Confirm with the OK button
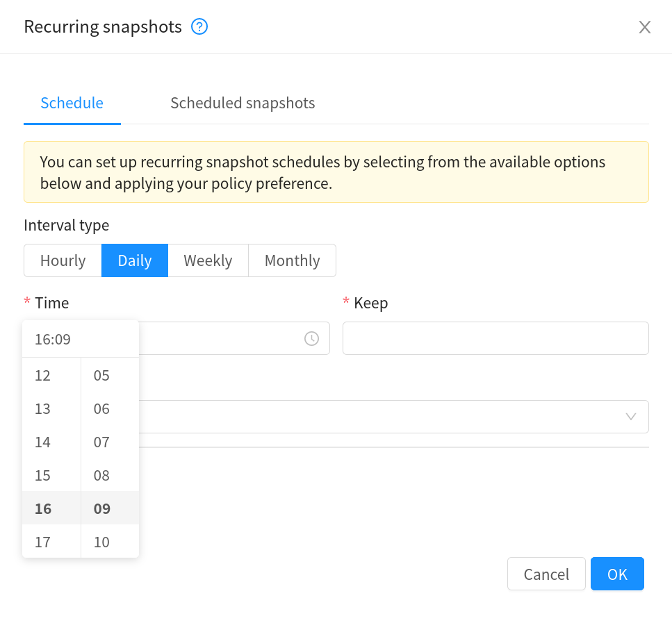 point(617,574)
